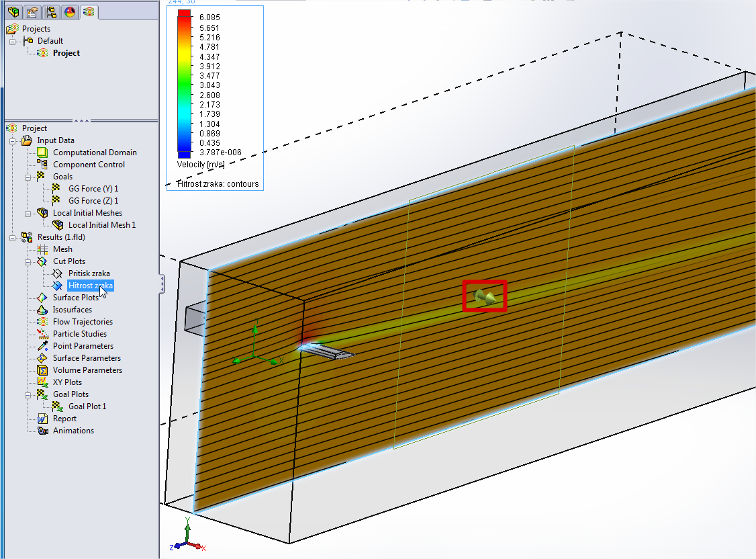756x559 pixels.
Task: Click the XY Plots chart icon
Action: point(42,382)
